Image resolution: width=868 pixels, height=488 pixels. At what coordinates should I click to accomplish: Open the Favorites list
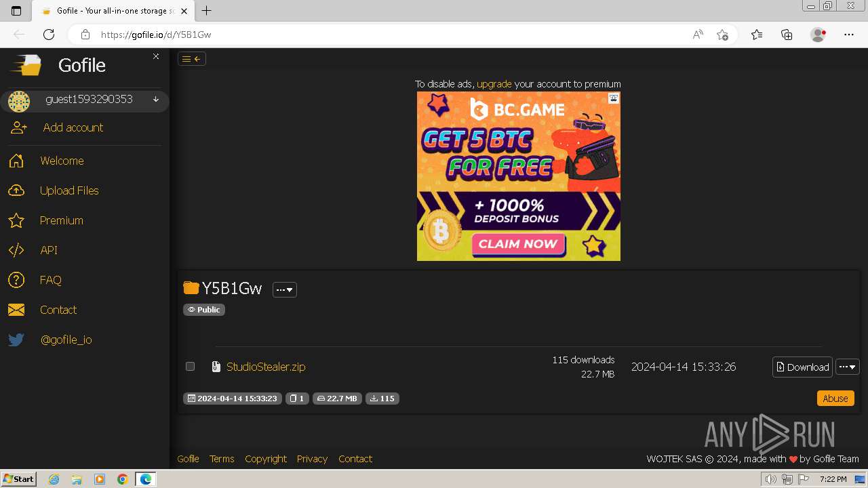(757, 35)
